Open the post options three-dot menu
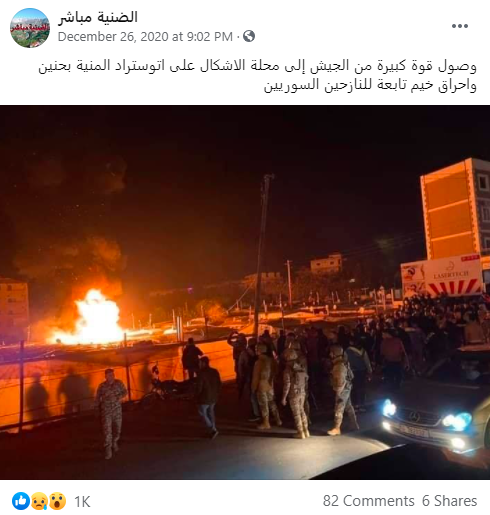 click(x=460, y=26)
